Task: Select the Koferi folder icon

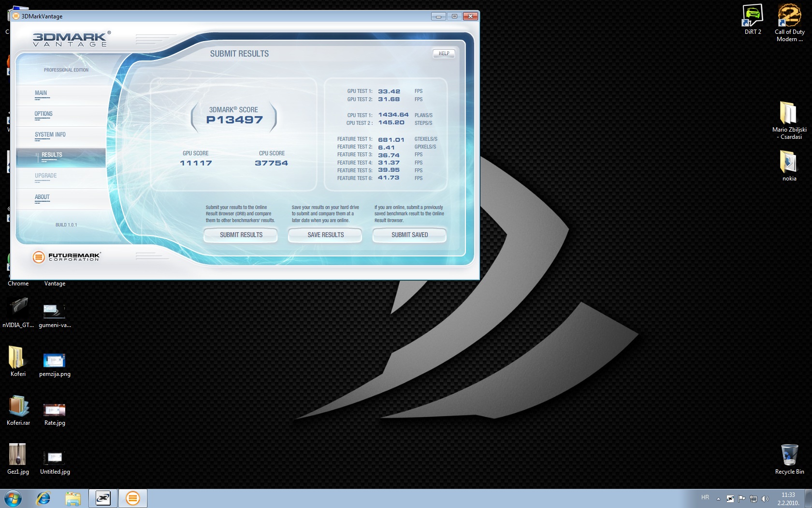Action: 18,361
